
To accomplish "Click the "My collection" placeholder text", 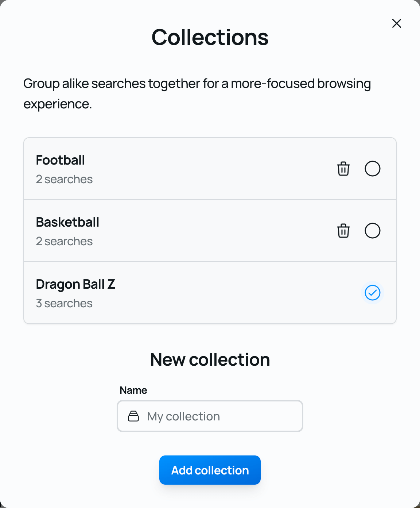I will (184, 416).
